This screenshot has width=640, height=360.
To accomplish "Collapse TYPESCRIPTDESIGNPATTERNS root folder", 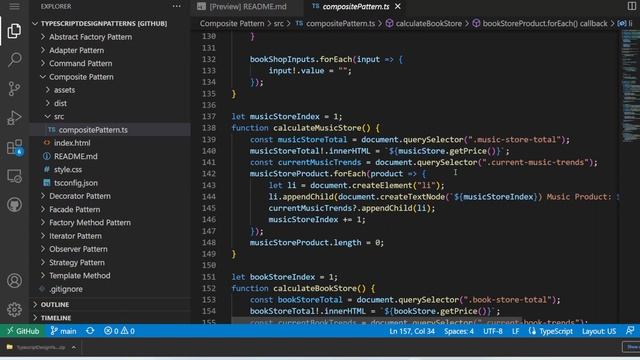I will [x=104, y=24].
